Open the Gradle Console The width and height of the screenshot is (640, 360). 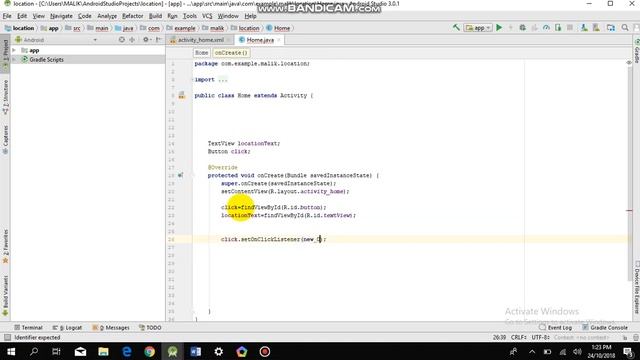point(605,327)
